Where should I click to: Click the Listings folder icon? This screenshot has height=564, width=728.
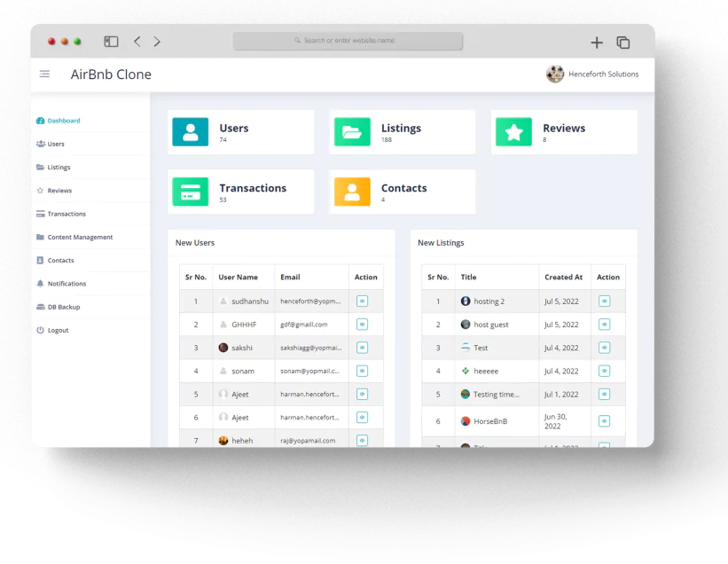point(352,131)
